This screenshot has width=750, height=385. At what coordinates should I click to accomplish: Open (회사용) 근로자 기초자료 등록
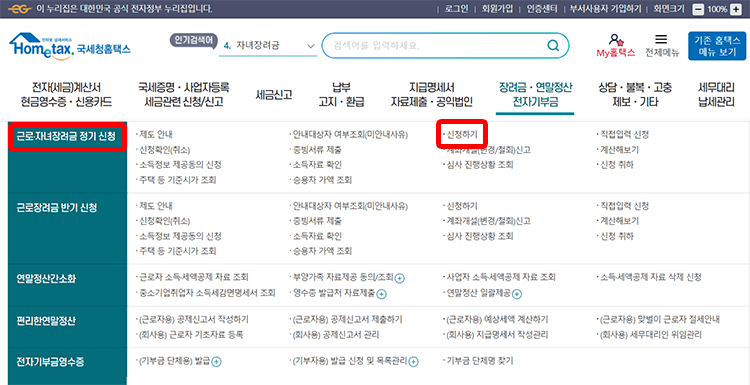click(190, 335)
